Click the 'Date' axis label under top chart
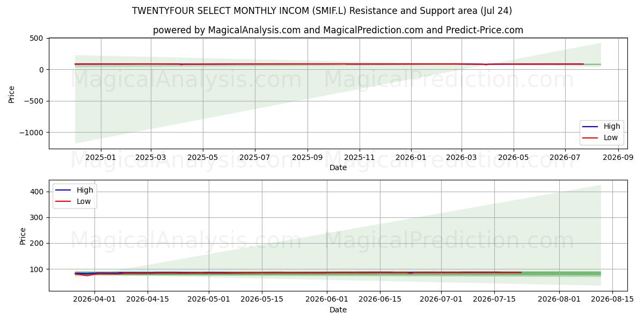644x322 pixels. pos(338,167)
